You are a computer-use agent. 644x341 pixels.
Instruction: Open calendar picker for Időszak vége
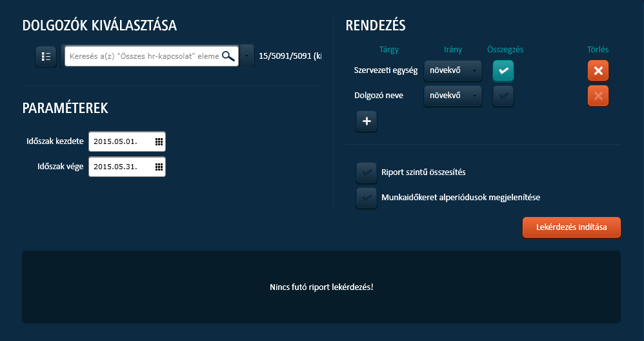tap(159, 167)
